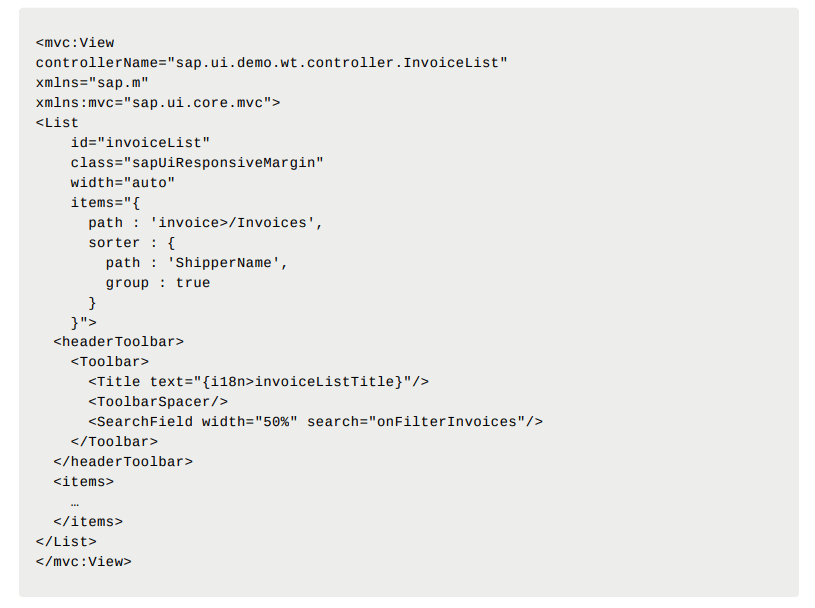Click the id="invoiceList" attribute
The width and height of the screenshot is (815, 608).
tap(140, 143)
